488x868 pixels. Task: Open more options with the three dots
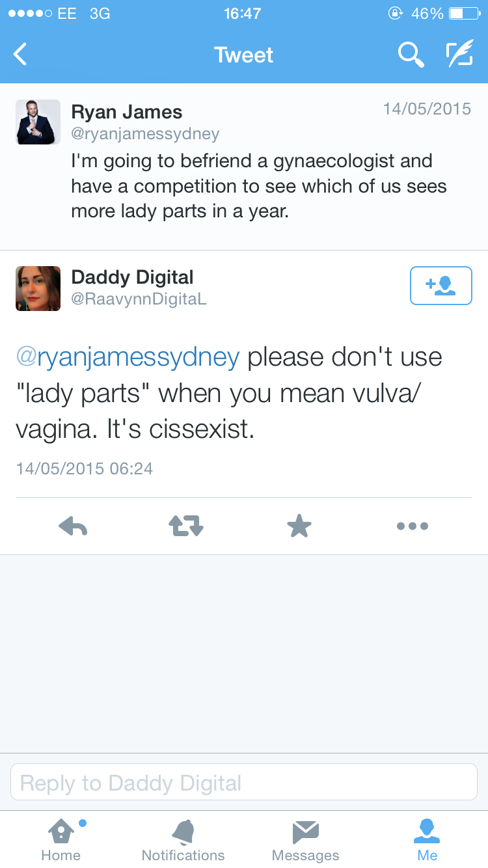[x=413, y=526]
